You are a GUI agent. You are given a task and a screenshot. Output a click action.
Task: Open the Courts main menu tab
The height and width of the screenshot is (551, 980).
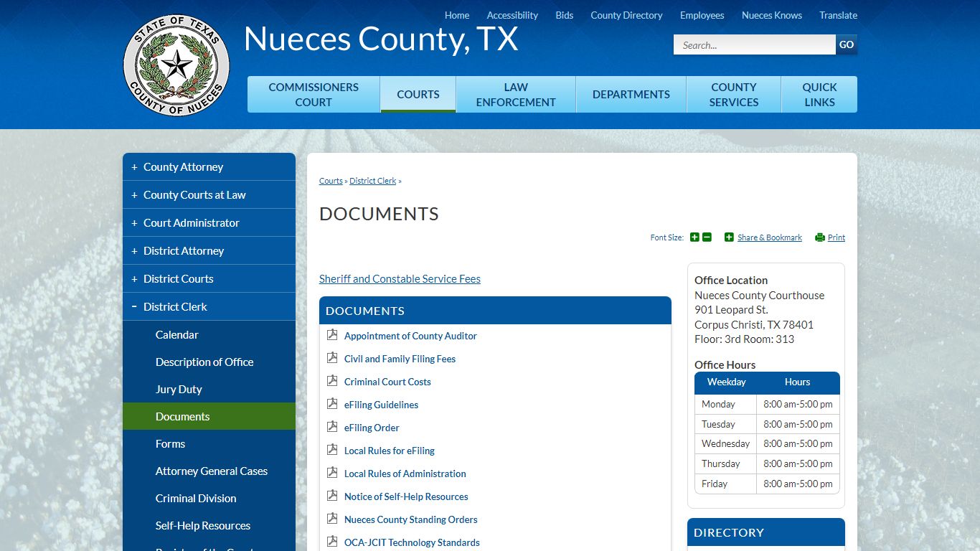tap(418, 95)
